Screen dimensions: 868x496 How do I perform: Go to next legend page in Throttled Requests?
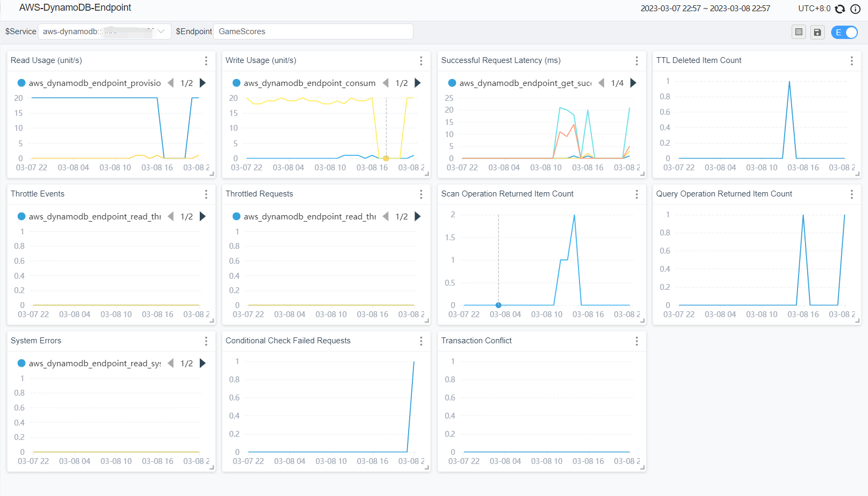pos(418,217)
